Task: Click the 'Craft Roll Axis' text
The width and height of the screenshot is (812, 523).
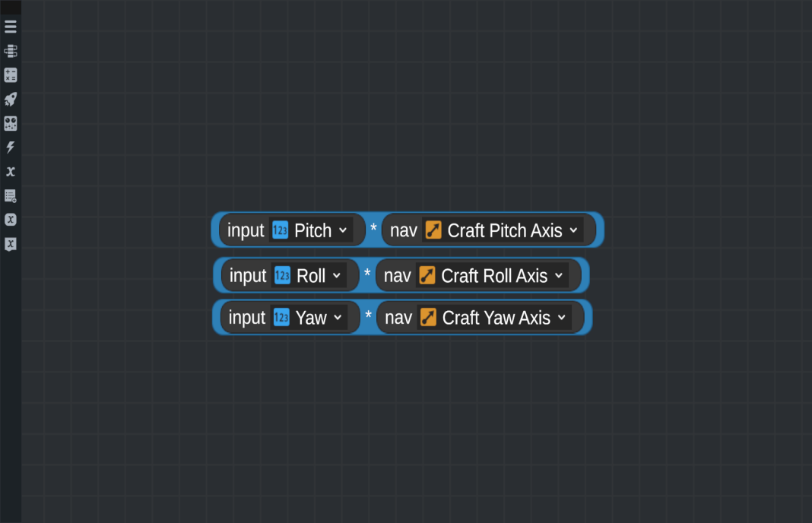Action: [494, 276]
